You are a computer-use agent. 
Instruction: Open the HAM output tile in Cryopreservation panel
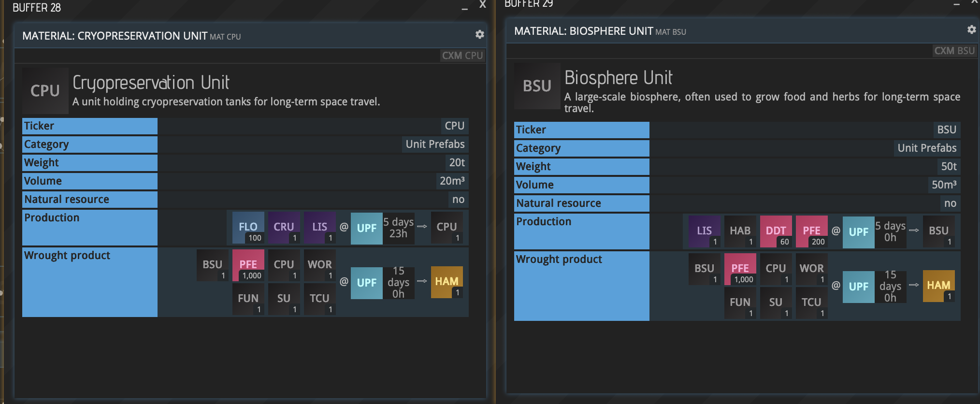click(x=447, y=282)
